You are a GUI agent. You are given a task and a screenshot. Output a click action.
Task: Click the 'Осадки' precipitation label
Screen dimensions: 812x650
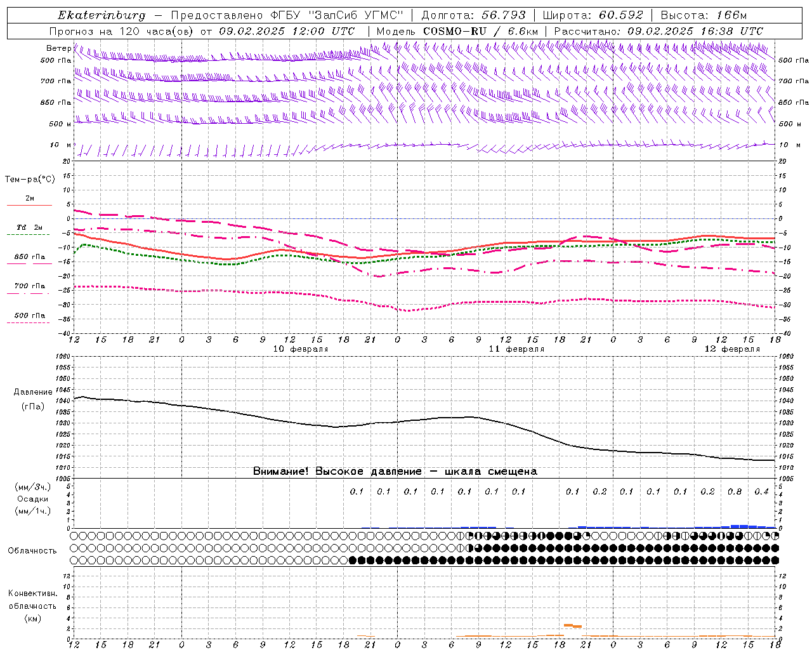point(32,499)
